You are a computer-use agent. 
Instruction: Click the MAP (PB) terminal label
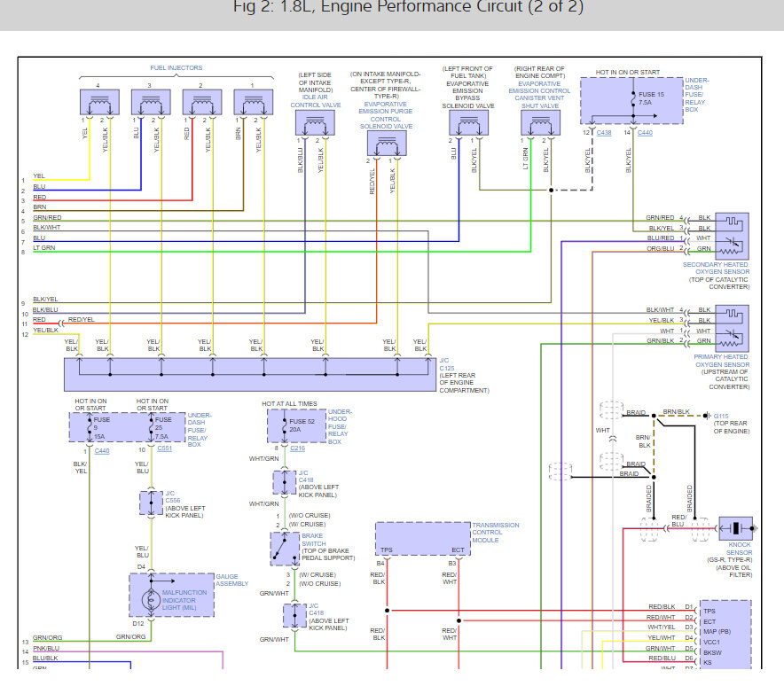[x=717, y=632]
